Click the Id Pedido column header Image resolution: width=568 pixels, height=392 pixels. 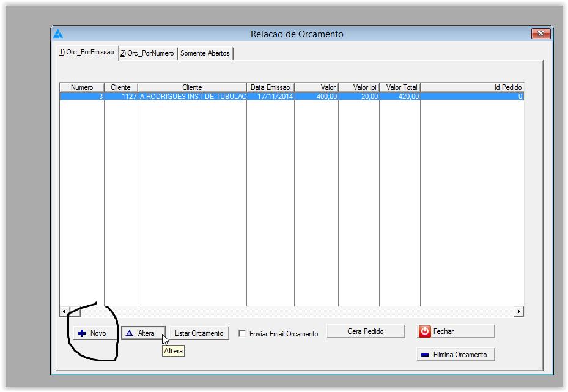pyautogui.click(x=473, y=87)
